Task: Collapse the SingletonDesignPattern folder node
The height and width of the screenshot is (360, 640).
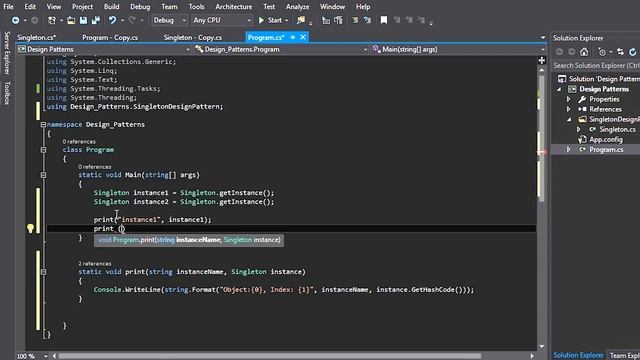Action: click(x=569, y=120)
